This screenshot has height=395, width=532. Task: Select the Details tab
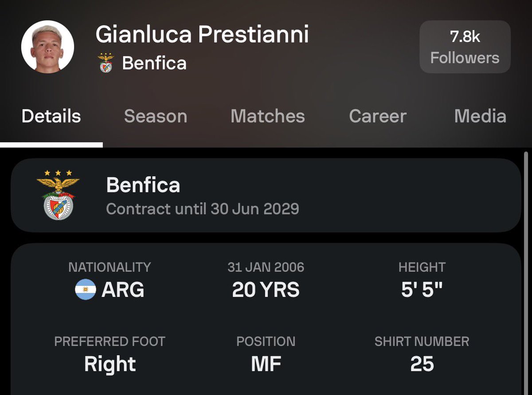point(51,116)
